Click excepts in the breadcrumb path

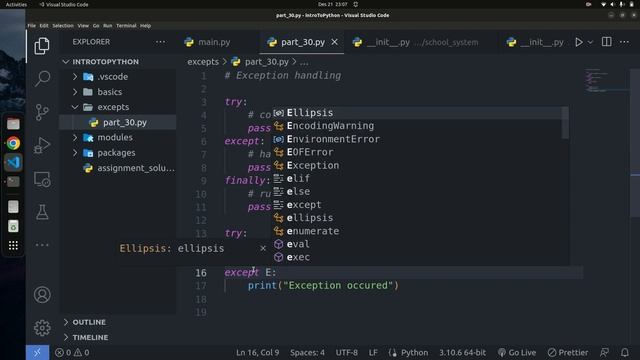pos(203,62)
